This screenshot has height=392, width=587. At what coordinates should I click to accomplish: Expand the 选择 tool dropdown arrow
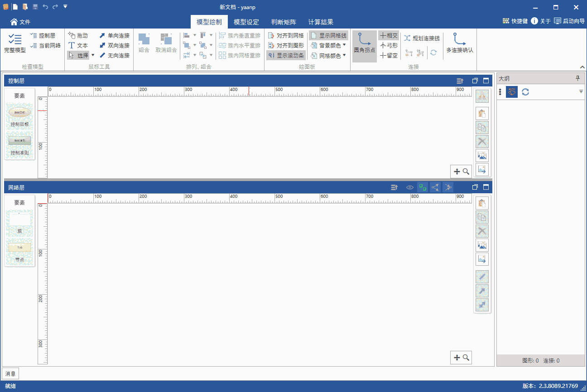pyautogui.click(x=93, y=55)
